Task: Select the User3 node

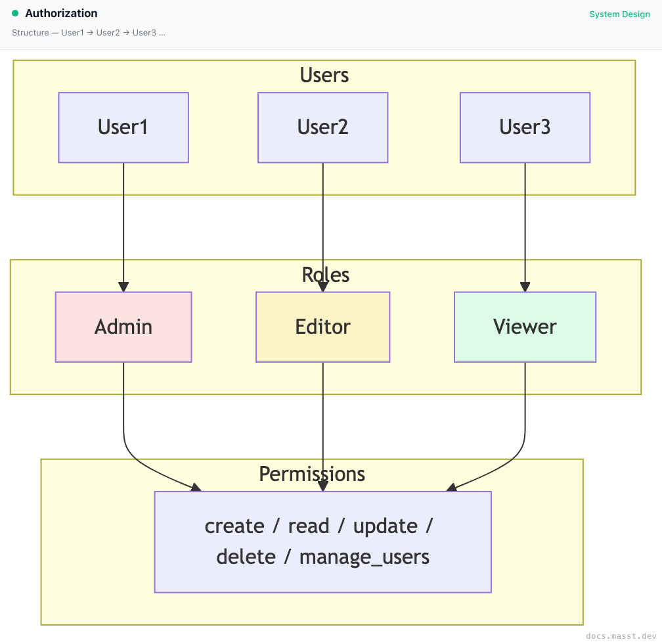Action: (x=525, y=127)
